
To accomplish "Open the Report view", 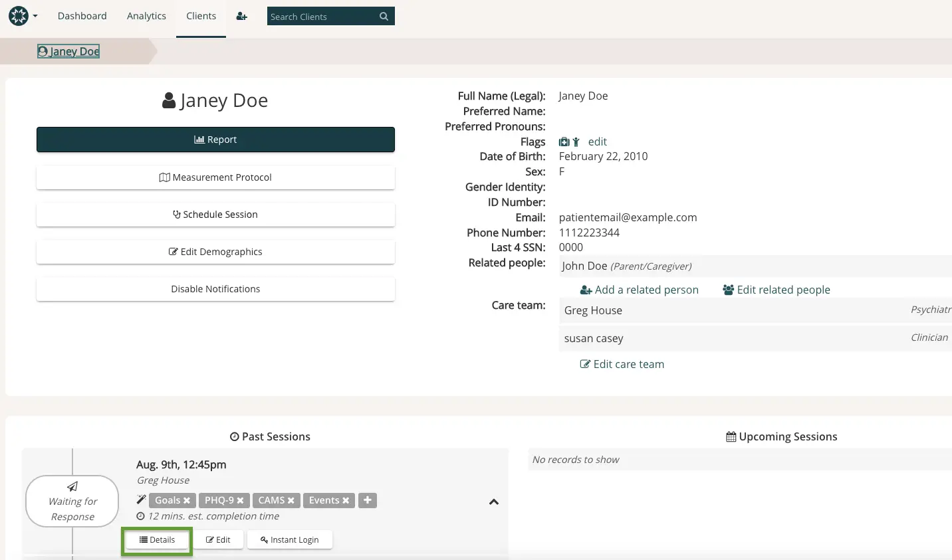I will (x=215, y=140).
